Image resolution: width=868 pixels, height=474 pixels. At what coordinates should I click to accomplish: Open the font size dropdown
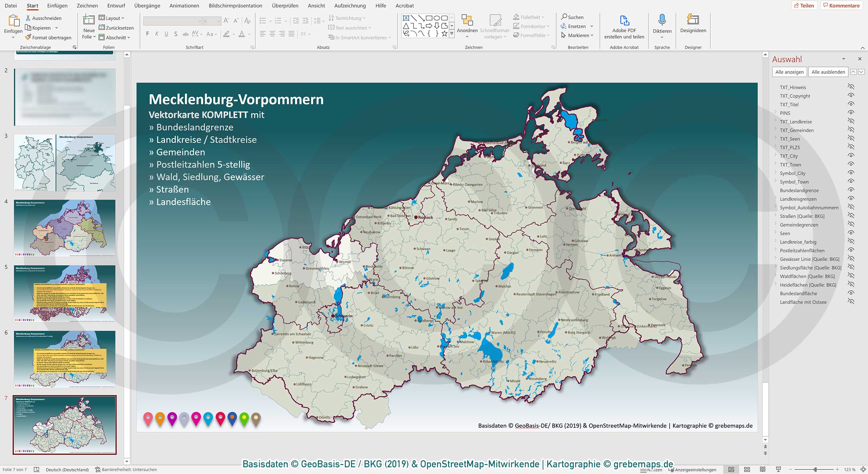pyautogui.click(x=218, y=21)
